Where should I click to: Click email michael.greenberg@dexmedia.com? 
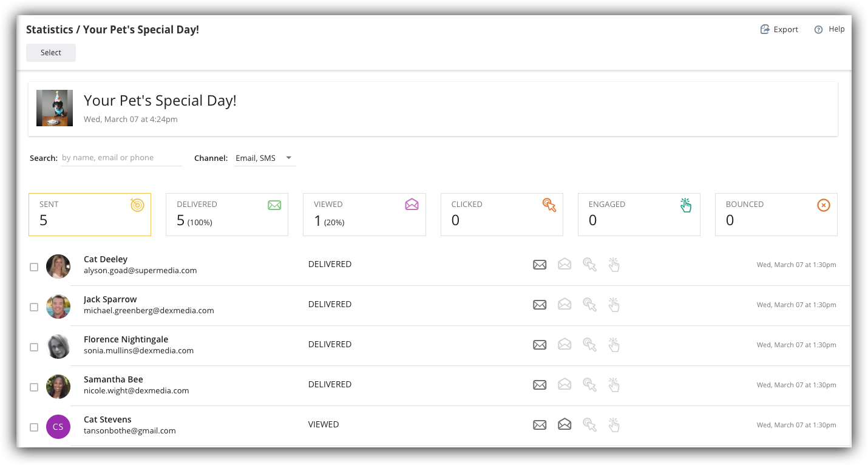click(x=149, y=310)
